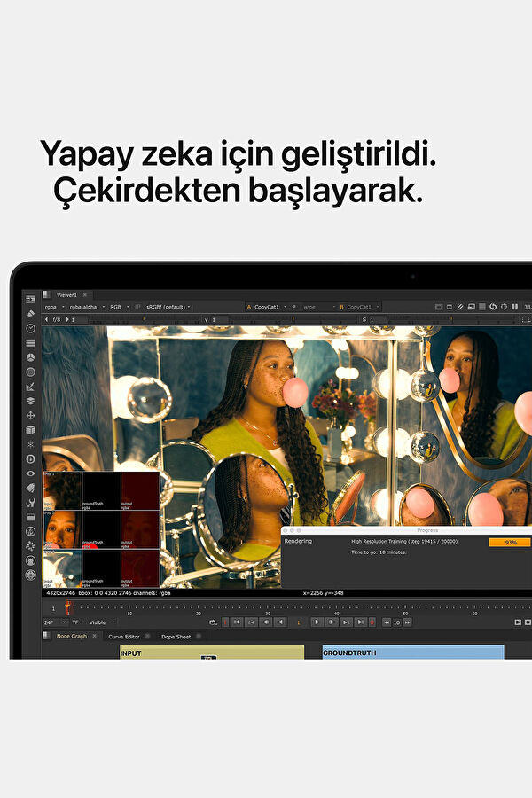
Task: Open the Filter nodes menu (concentric circle)
Action: pyautogui.click(x=30, y=372)
